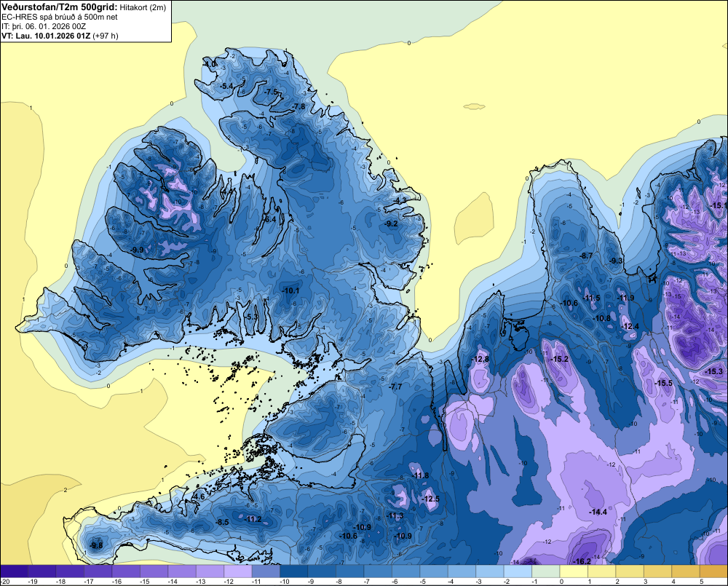
Task: Pick the light blue legend swatch above -3
Action: coord(490,571)
